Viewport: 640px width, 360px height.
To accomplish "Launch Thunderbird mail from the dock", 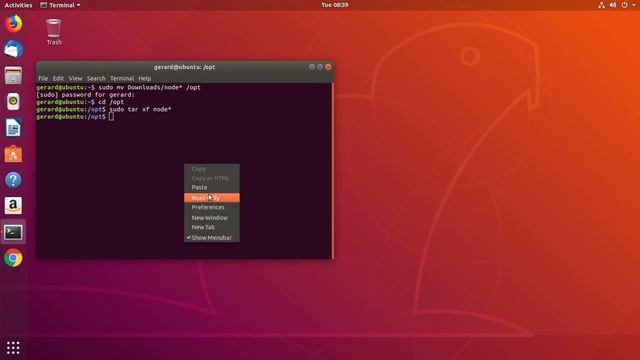I will pos(13,50).
